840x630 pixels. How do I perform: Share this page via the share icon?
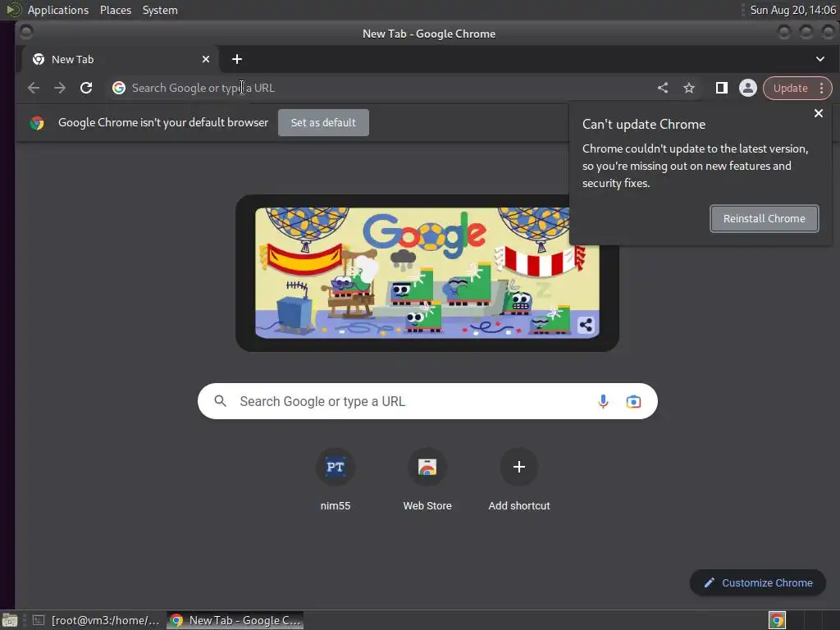pos(663,88)
